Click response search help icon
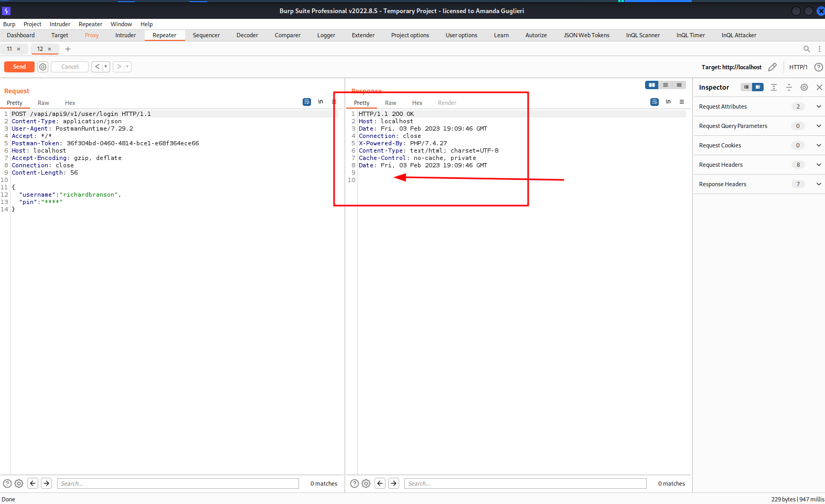This screenshot has height=504, width=825. click(355, 484)
